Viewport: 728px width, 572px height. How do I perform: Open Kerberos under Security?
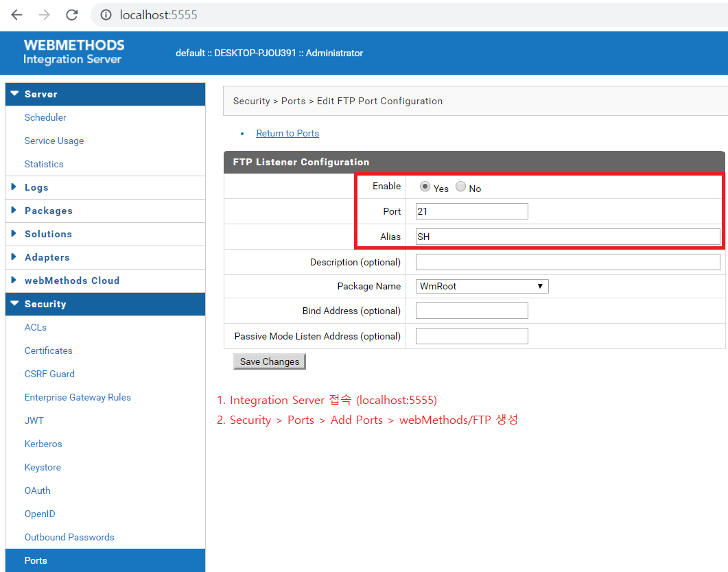43,444
